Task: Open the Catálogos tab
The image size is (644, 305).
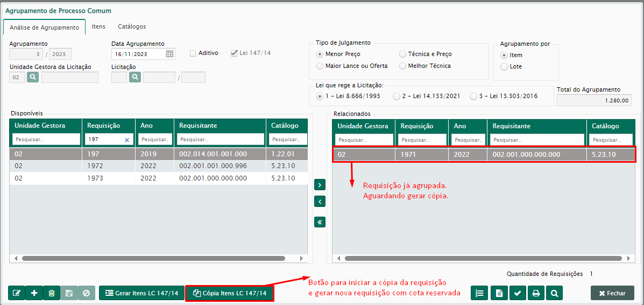Action: point(132,26)
